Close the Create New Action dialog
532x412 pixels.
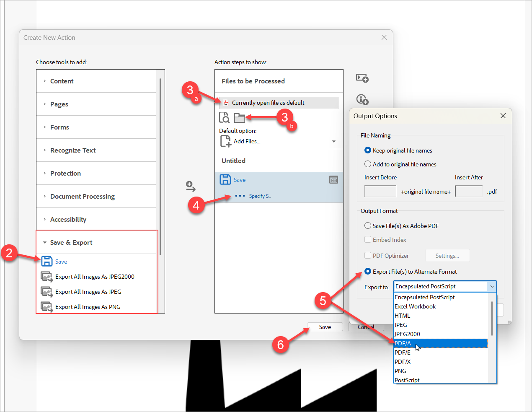pos(384,37)
